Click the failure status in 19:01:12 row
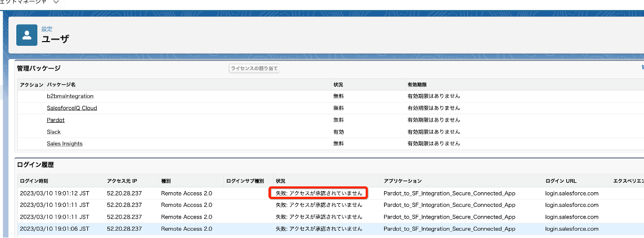644x238 pixels. click(x=319, y=193)
